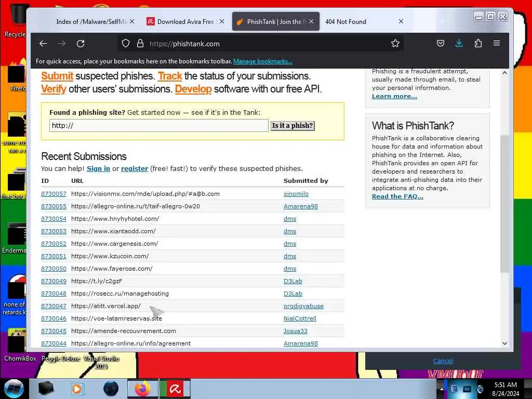Bookmark this page with the star
The height and width of the screenshot is (399, 532).
click(395, 44)
